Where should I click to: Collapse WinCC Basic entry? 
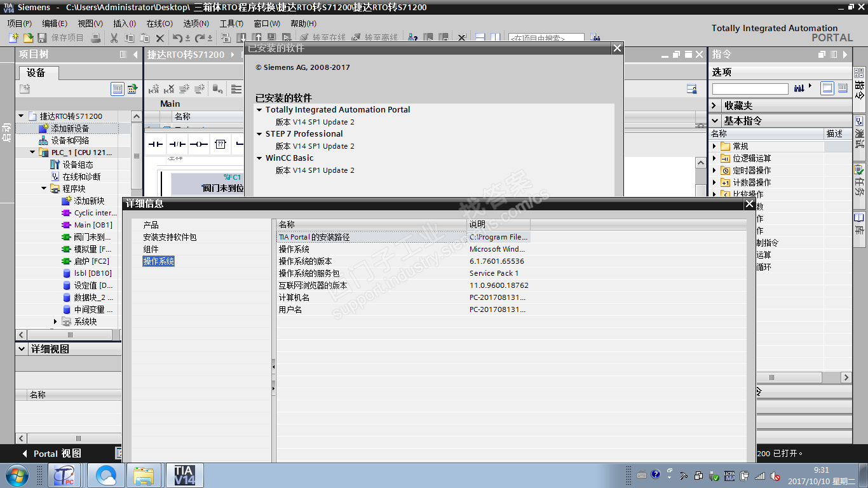[259, 158]
